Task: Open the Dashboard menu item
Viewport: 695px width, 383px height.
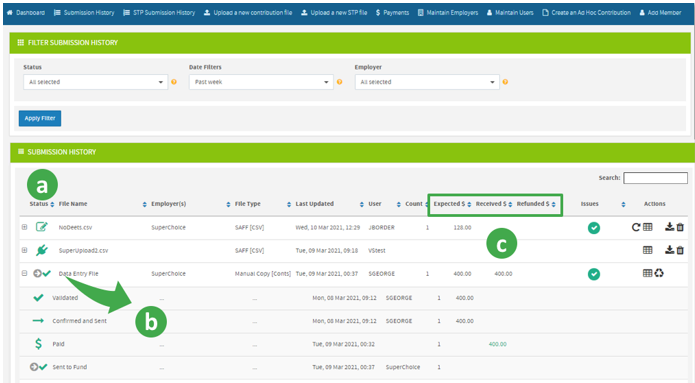Action: click(x=26, y=12)
